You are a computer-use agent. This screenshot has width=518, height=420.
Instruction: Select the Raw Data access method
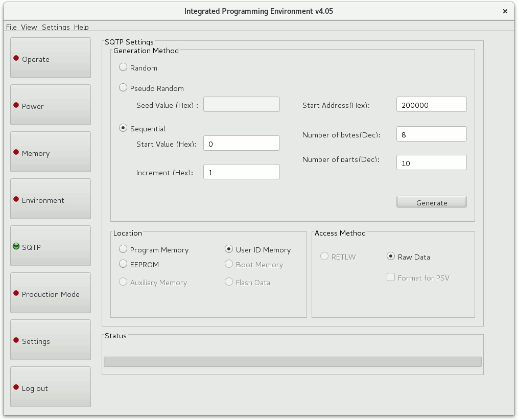391,256
